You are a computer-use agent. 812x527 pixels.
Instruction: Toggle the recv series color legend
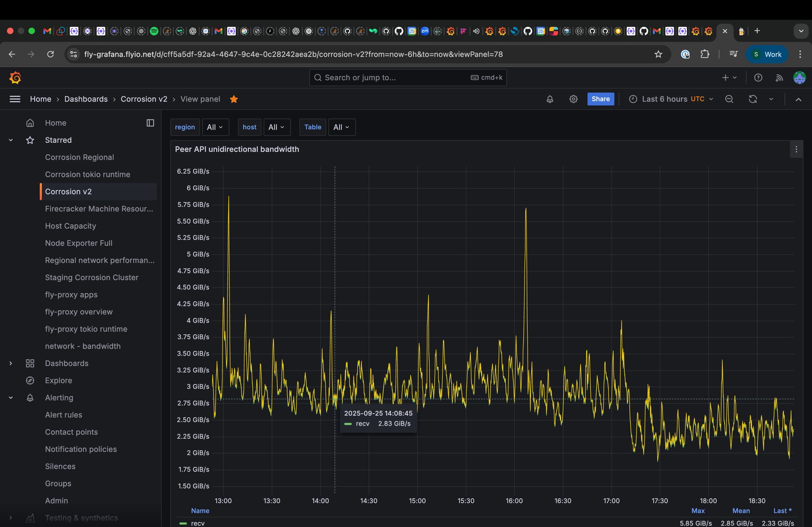tap(183, 523)
